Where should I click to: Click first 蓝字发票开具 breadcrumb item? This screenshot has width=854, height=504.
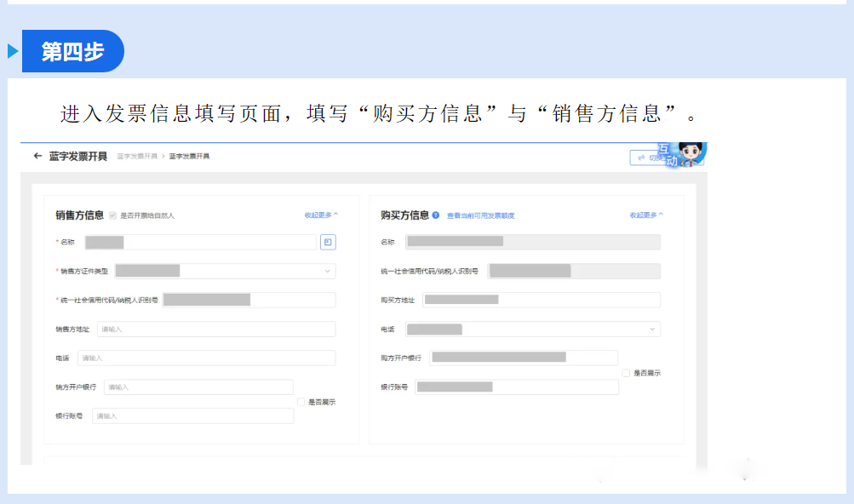click(136, 157)
